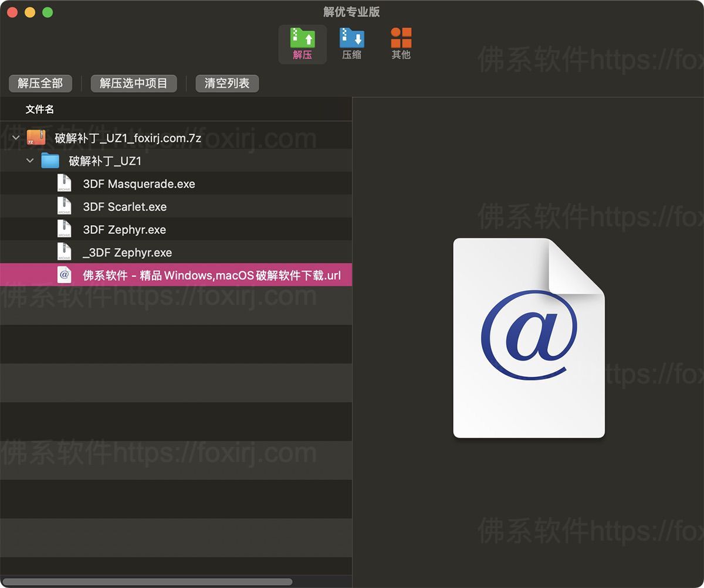Screen dimensions: 704x588
Task: Select the _3DF Zephyr.exe entry
Action: 127,253
